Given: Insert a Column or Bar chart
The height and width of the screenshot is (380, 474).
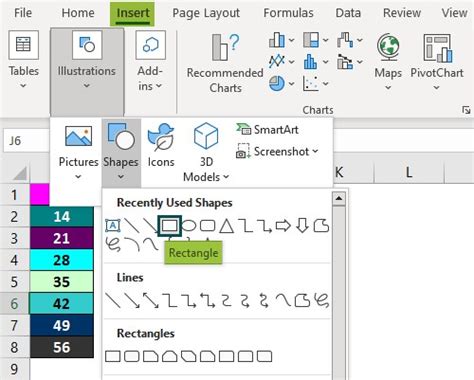Looking at the screenshot, I should click(277, 40).
